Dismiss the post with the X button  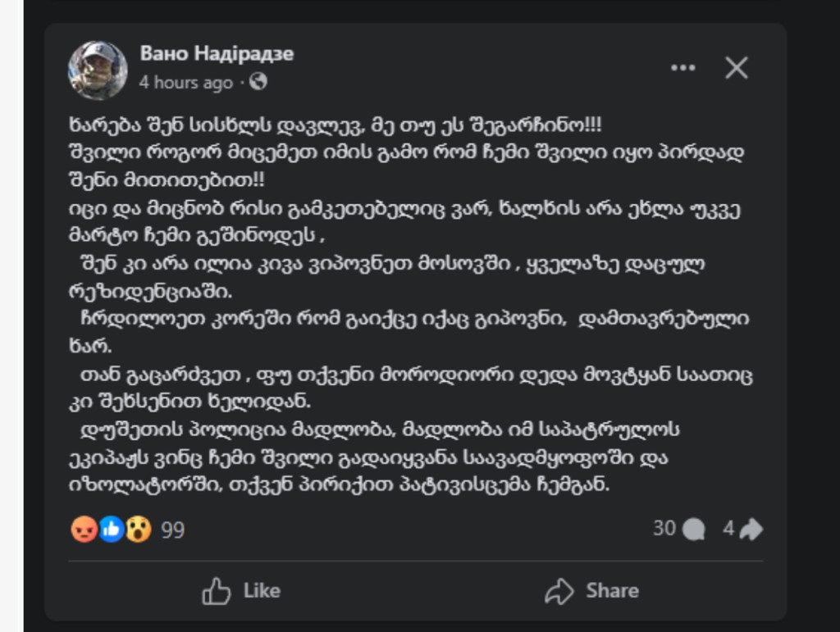[x=736, y=69]
